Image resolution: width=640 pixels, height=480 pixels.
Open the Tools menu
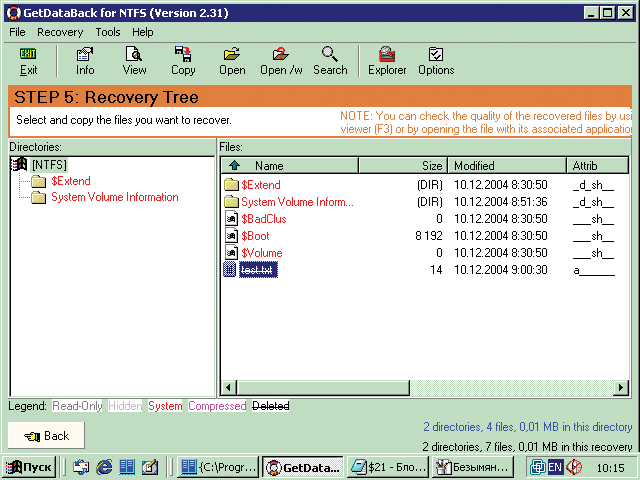[x=108, y=32]
